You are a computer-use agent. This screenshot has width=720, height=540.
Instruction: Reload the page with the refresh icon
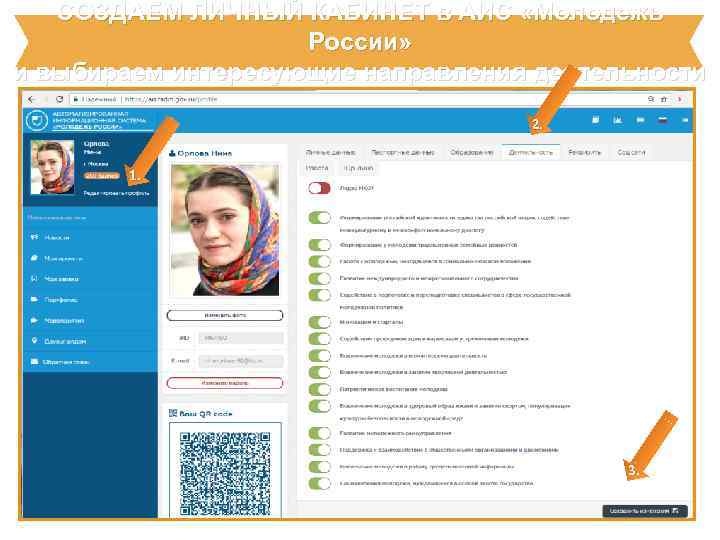click(59, 99)
